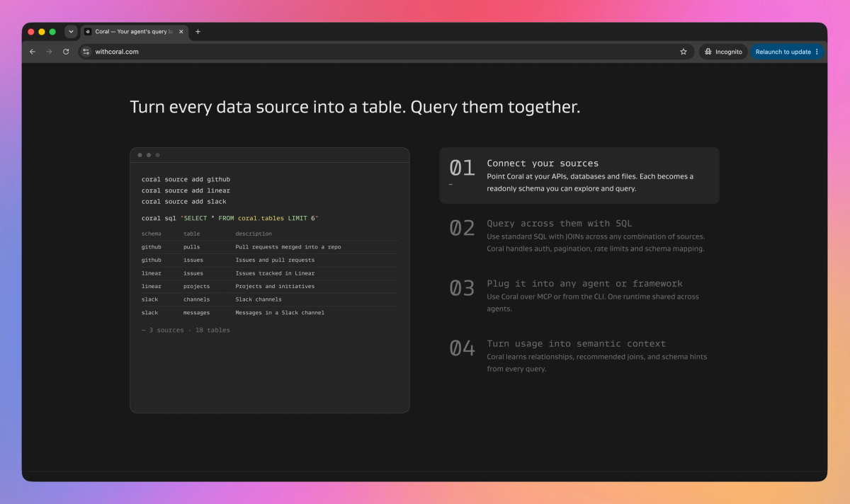Click "Messages in a Slack channel" cell
Image resolution: width=850 pixels, height=504 pixels.
[280, 313]
